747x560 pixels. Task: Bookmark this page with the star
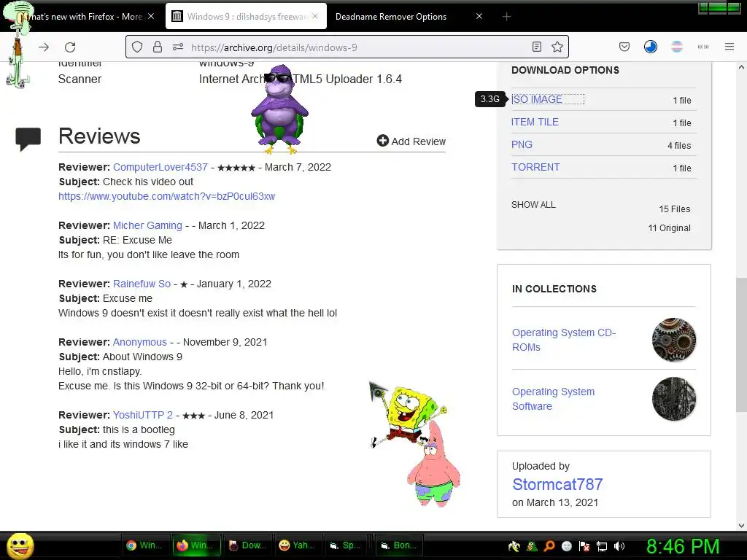click(557, 47)
